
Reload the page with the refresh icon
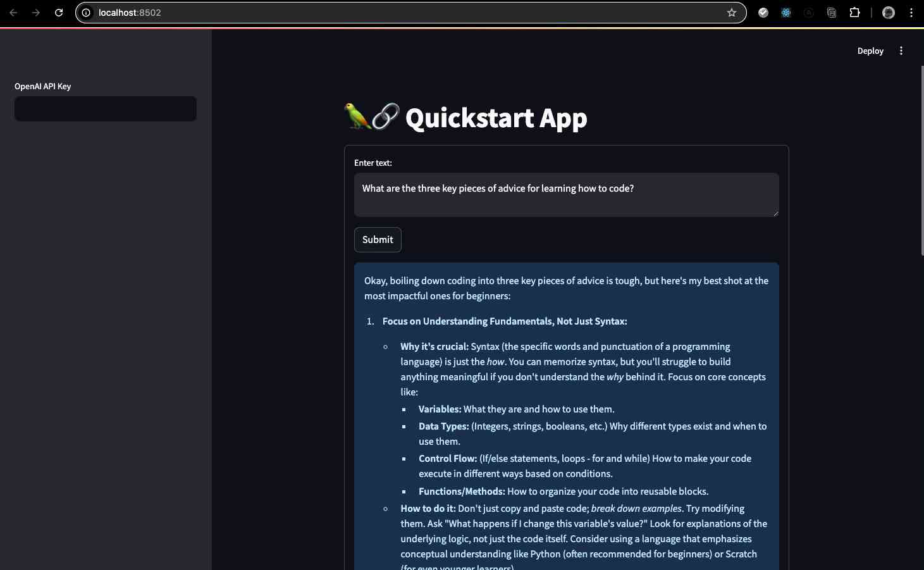pyautogui.click(x=59, y=13)
